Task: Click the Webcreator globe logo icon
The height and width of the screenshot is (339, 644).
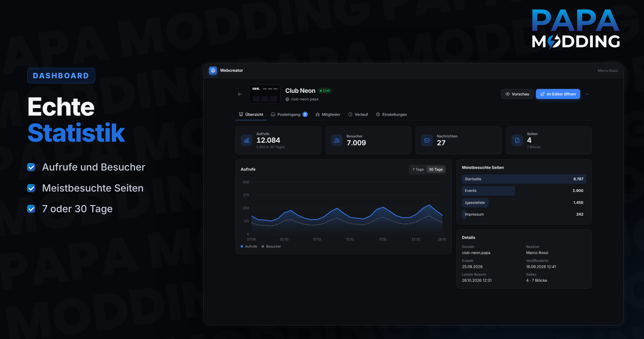Action: [x=213, y=71]
